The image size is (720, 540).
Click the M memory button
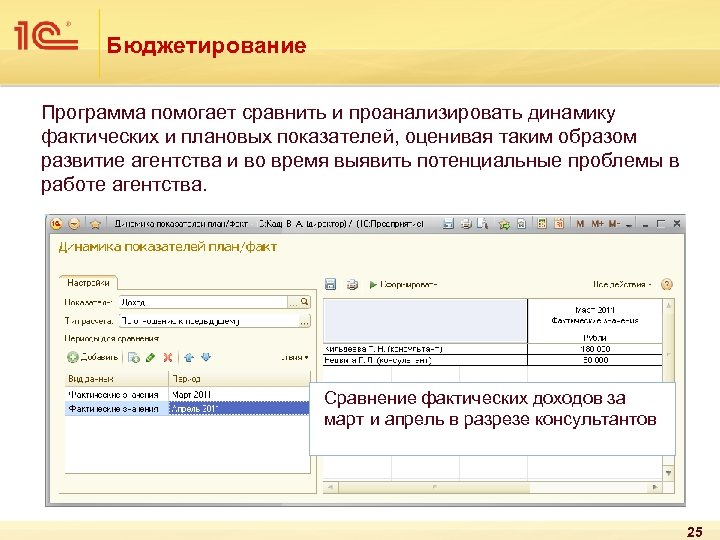[x=580, y=224]
